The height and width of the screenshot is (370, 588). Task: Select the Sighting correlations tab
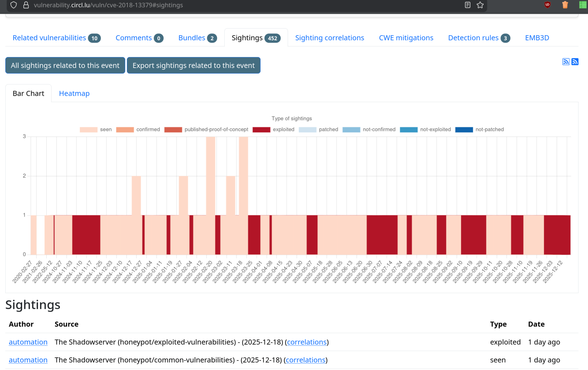click(x=329, y=38)
